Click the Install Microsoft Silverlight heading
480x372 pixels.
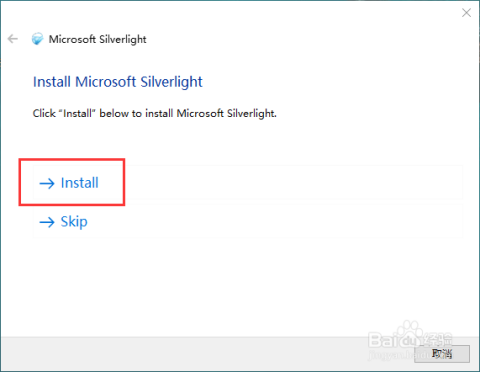(118, 82)
